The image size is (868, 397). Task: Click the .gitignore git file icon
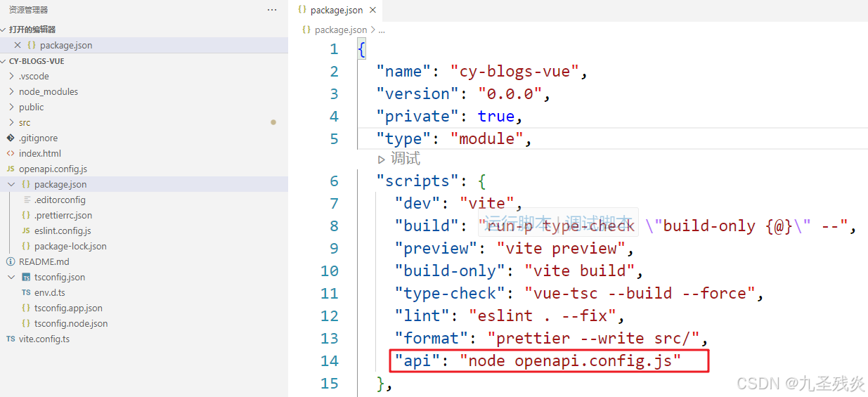(11, 138)
